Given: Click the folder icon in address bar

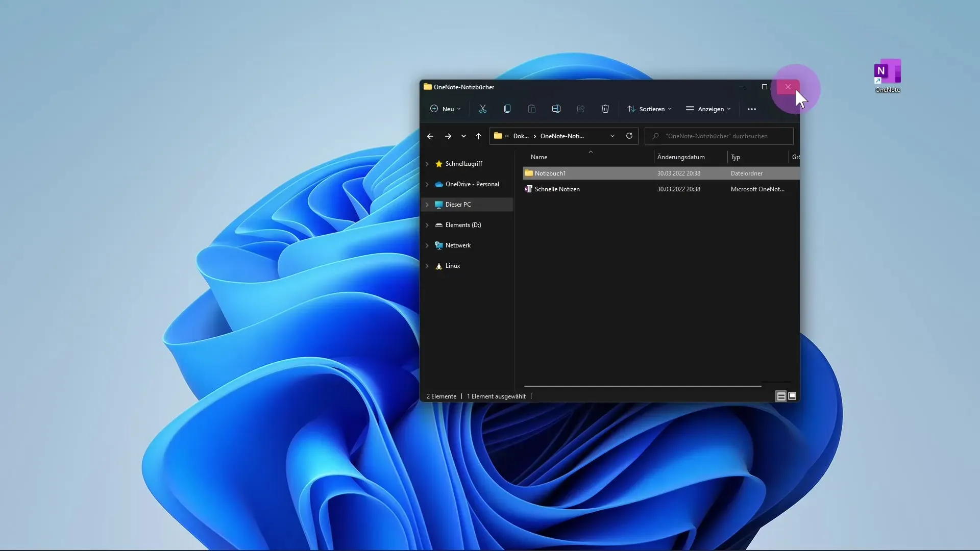Looking at the screenshot, I should (x=498, y=136).
